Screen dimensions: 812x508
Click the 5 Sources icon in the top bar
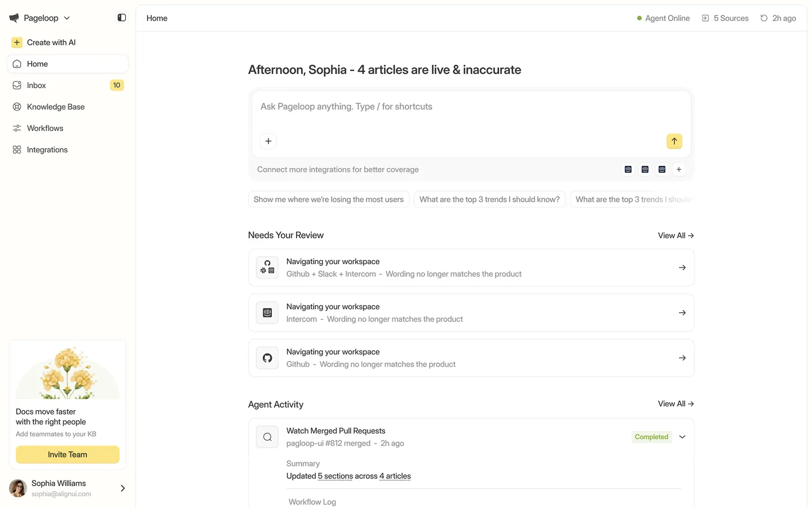[x=705, y=18]
